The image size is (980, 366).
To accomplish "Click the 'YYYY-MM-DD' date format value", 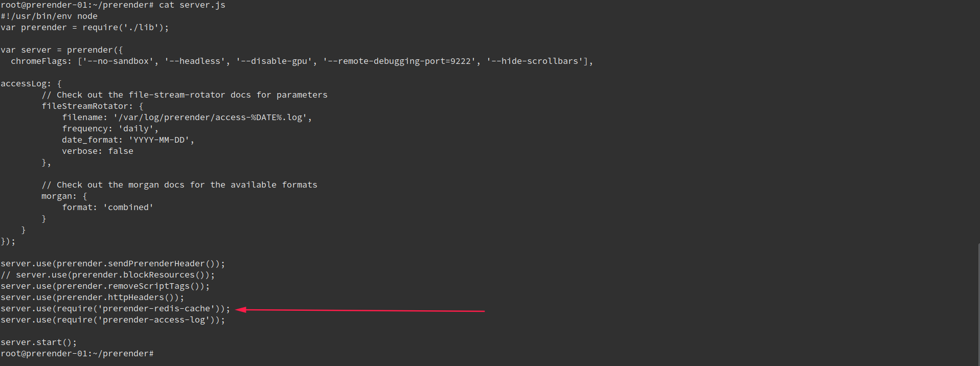I will coord(159,140).
